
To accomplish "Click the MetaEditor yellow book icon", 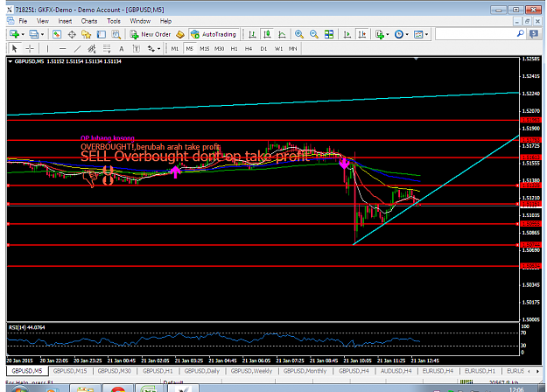I will [180, 34].
